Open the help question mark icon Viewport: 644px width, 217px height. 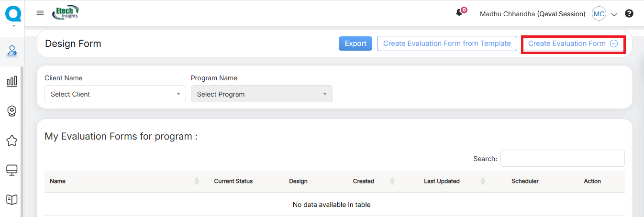pyautogui.click(x=629, y=14)
